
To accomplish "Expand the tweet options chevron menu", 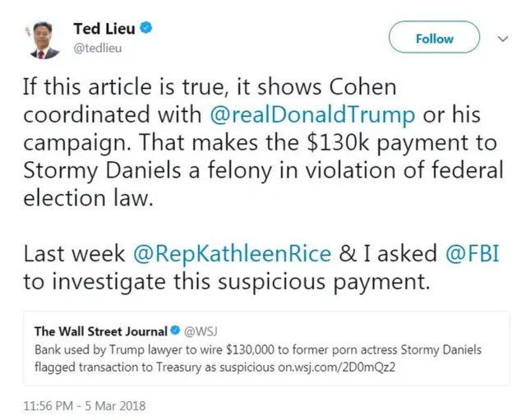I will tap(503, 39).
